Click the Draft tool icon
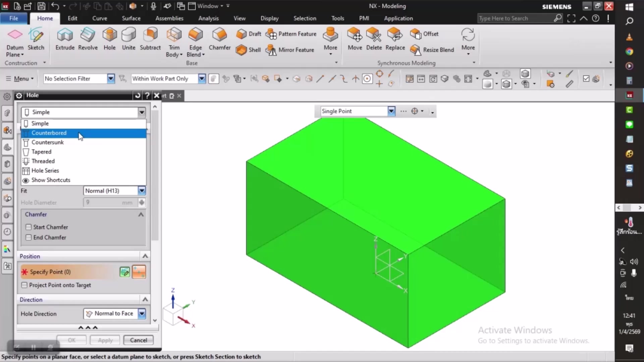Image resolution: width=644 pixels, height=362 pixels. click(249, 34)
